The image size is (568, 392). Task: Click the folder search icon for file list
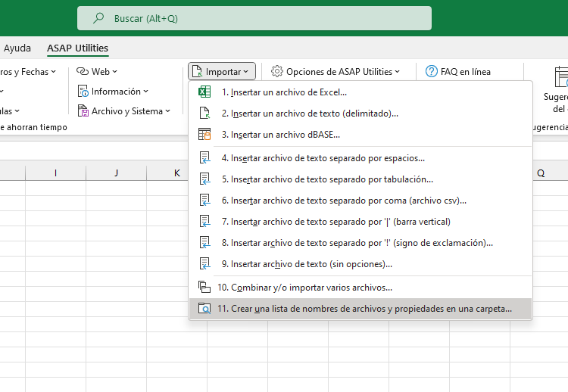tap(204, 309)
